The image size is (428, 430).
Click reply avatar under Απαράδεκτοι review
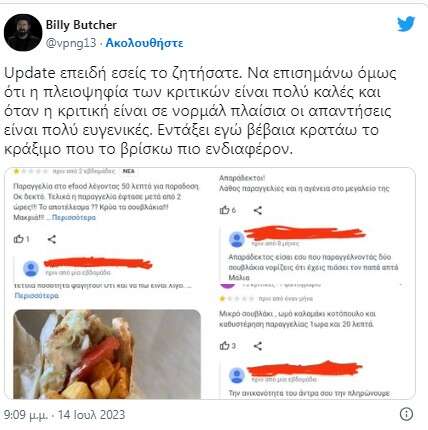pos(237,239)
